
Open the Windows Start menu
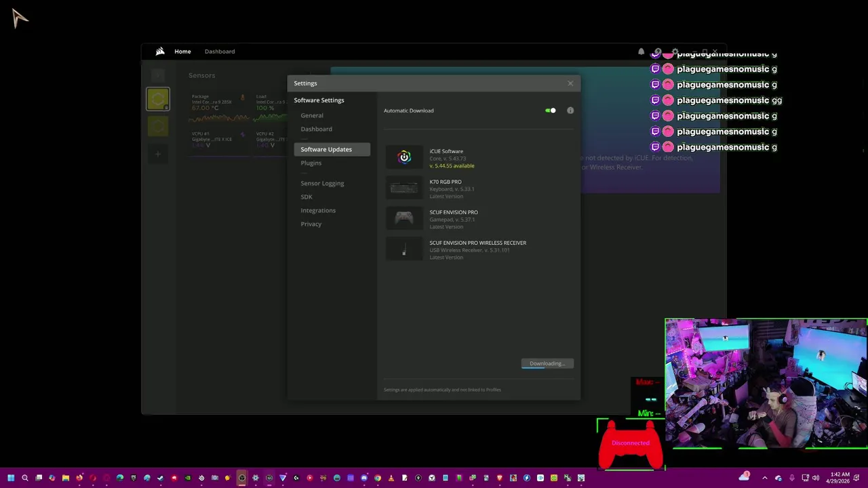click(11, 478)
